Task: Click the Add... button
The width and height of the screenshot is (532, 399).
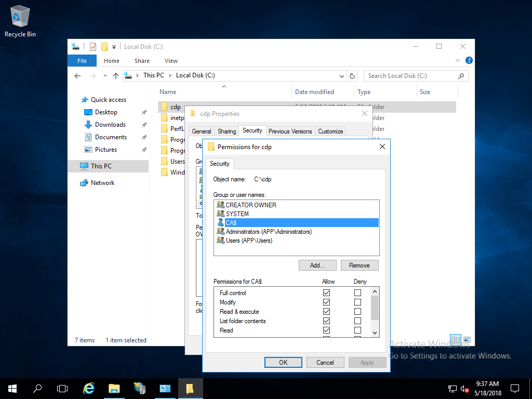Action: [x=317, y=265]
